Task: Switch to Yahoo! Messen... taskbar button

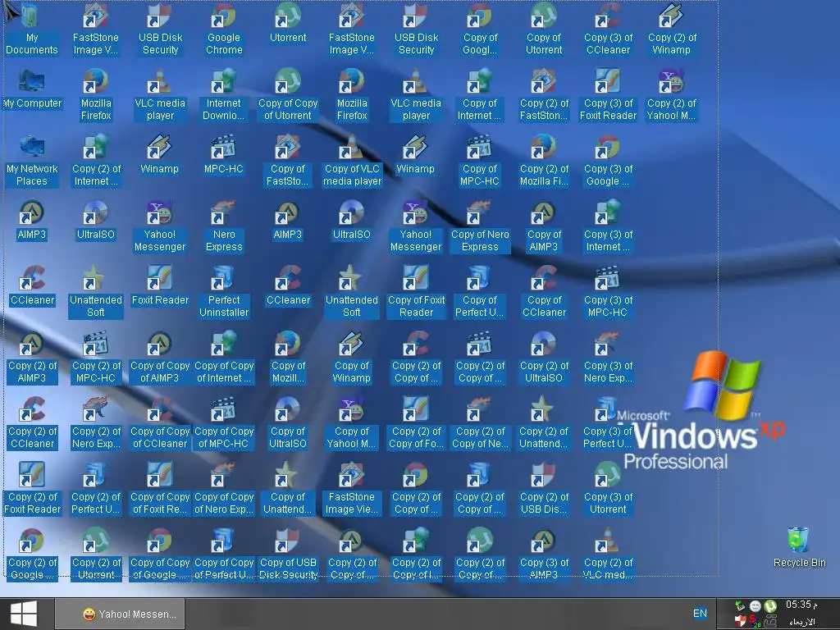Action: pos(120,614)
